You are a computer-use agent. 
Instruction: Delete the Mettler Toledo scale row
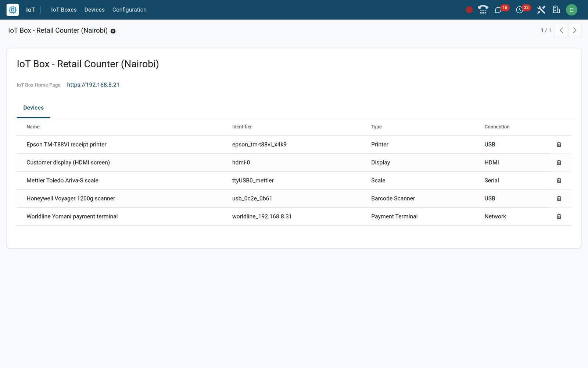(x=559, y=181)
